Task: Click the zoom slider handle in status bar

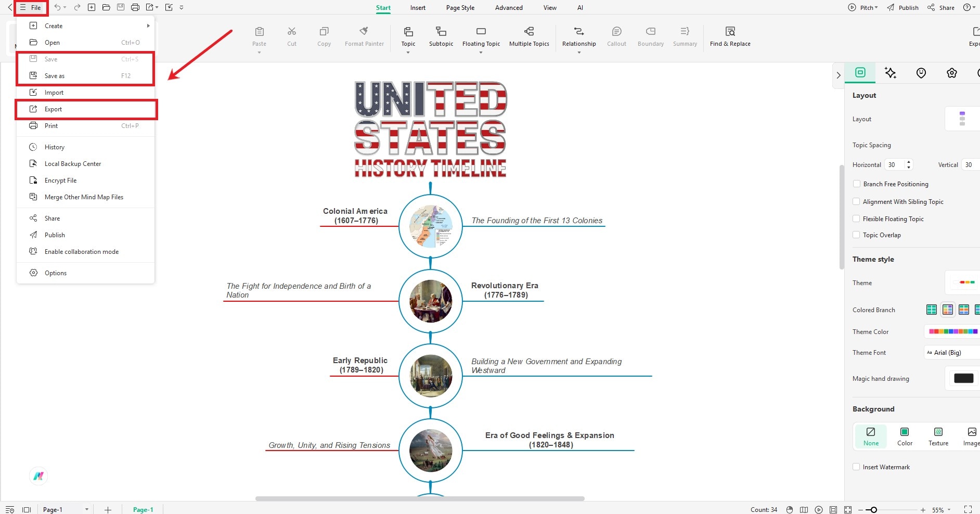Action: tap(873, 510)
